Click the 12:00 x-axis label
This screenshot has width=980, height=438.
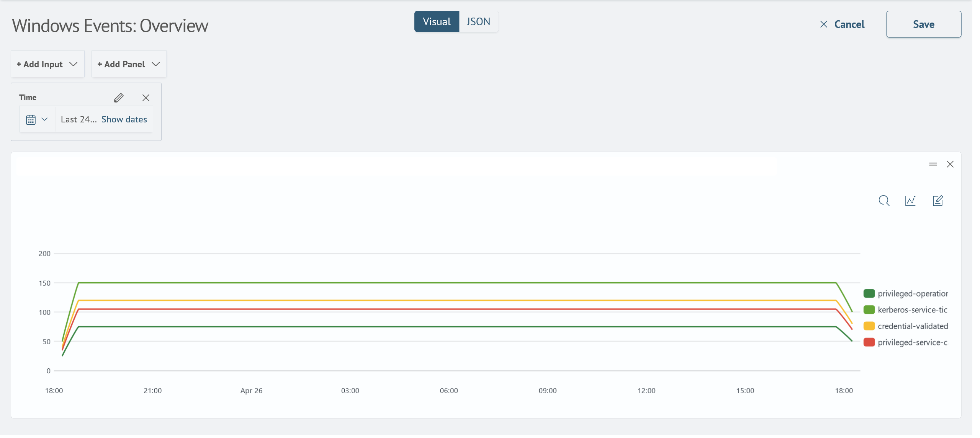pos(646,391)
